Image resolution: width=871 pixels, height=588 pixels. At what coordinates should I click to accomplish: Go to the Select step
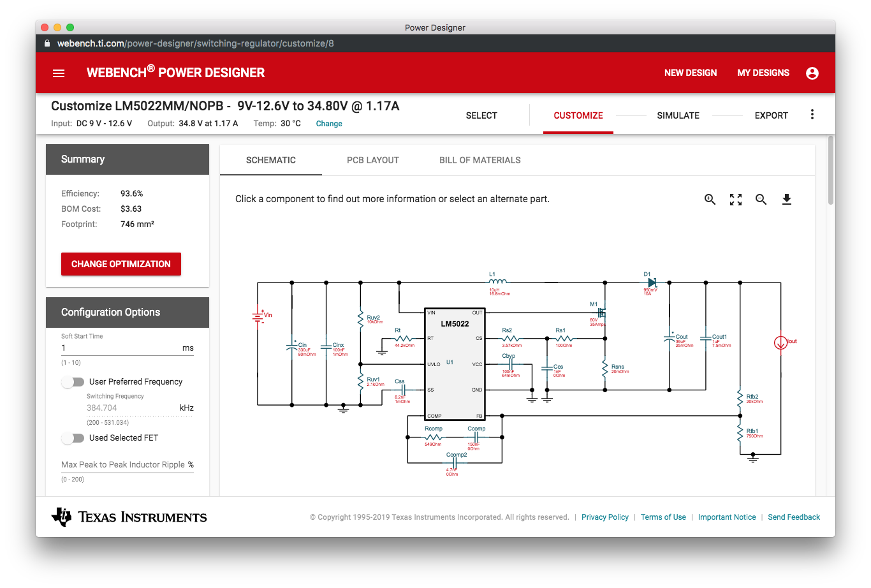pos(481,115)
